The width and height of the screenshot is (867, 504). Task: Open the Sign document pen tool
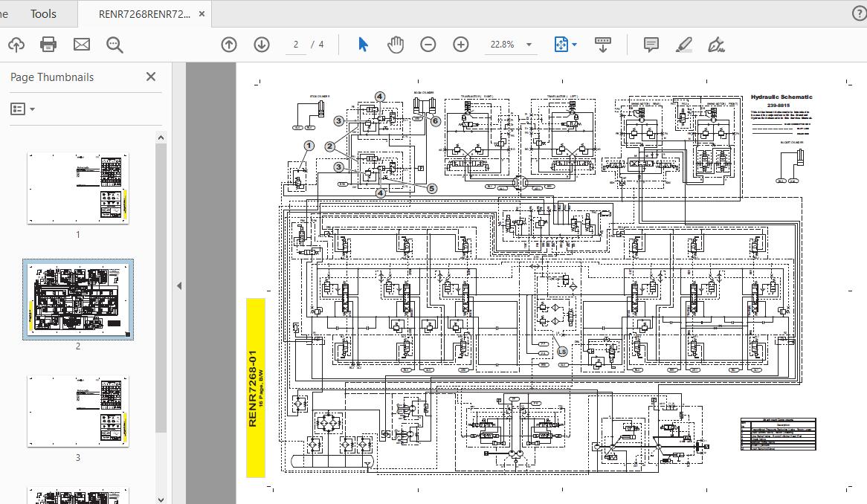click(x=716, y=45)
